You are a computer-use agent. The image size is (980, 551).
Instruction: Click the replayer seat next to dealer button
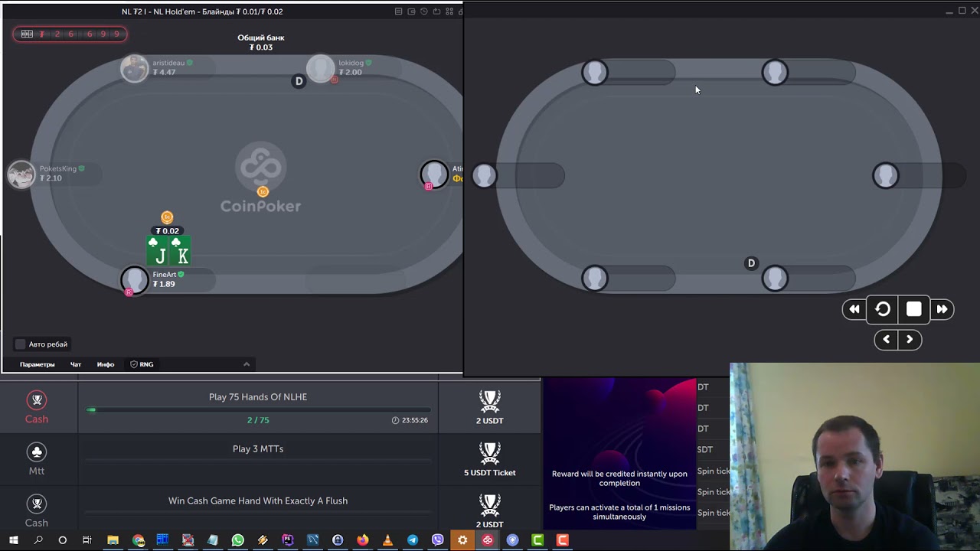775,279
